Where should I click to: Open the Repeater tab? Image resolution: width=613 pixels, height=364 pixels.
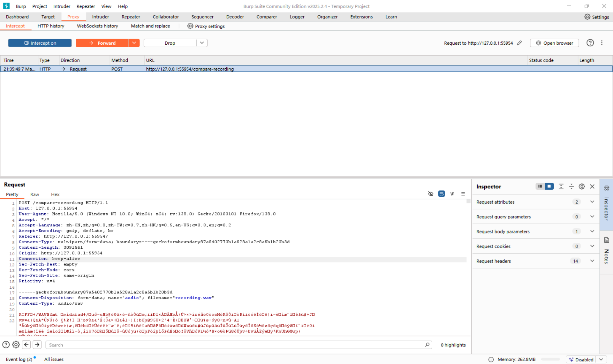click(131, 17)
